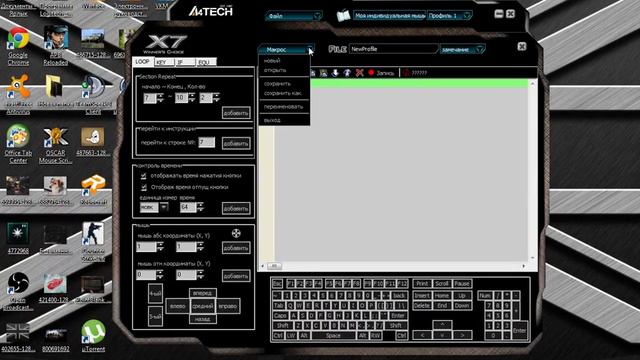Click the crosshair mouse coordinate picker icon
The image size is (640, 360).
point(236,233)
